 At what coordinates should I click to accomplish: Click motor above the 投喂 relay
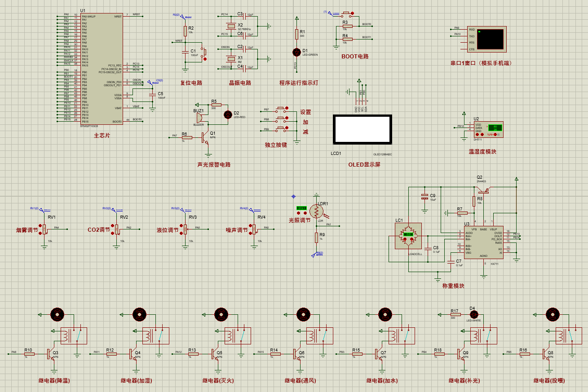point(552,315)
